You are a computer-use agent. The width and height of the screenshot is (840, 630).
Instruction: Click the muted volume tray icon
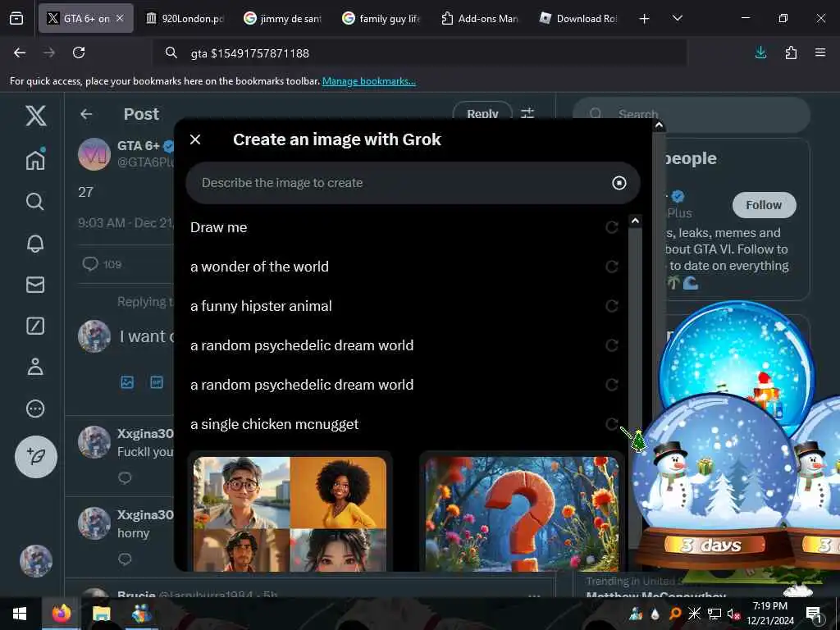point(733,614)
